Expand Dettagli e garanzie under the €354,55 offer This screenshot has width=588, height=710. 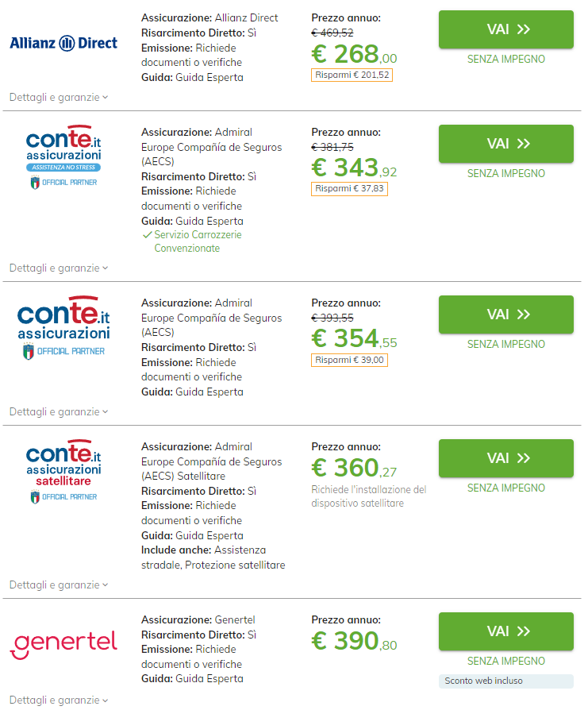click(x=59, y=411)
